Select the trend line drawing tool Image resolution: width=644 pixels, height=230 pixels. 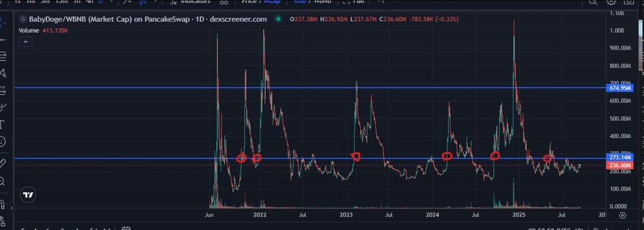(x=2, y=40)
